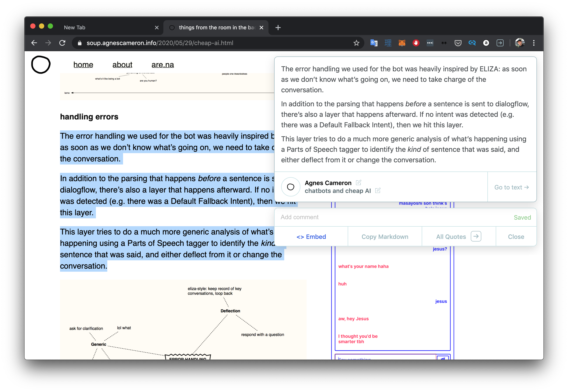Click chat message 'huh'
The height and width of the screenshot is (392, 568).
pyautogui.click(x=342, y=284)
